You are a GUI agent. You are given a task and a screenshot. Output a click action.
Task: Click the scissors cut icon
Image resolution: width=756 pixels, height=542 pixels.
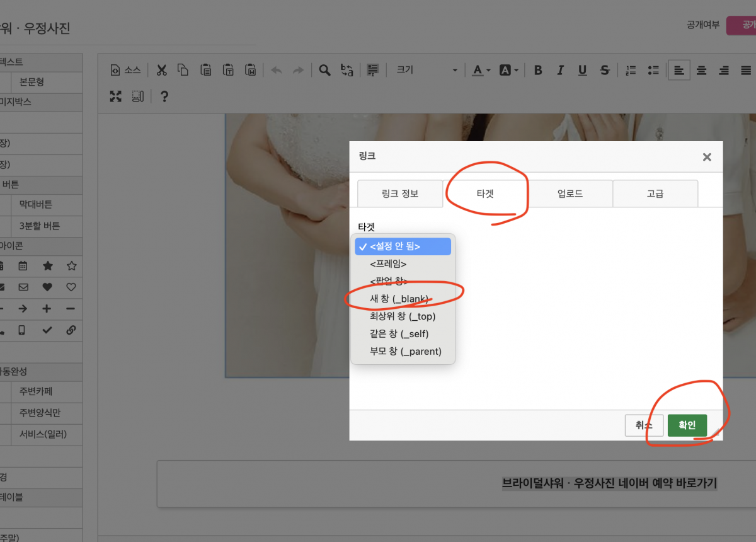click(161, 70)
